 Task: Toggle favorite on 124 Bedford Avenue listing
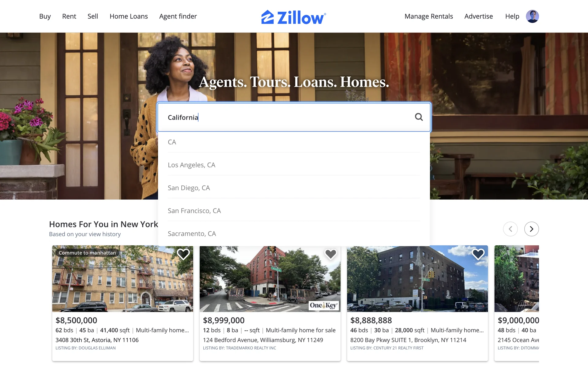[x=330, y=254]
